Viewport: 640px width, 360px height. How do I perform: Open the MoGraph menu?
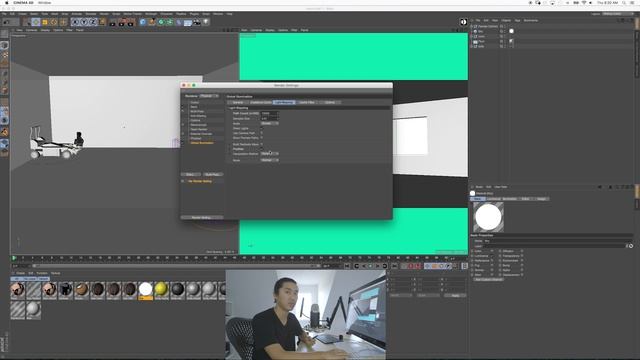(x=151, y=14)
